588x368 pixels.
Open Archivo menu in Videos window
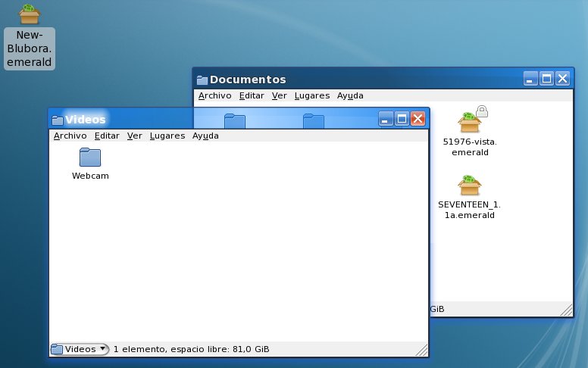(70, 136)
